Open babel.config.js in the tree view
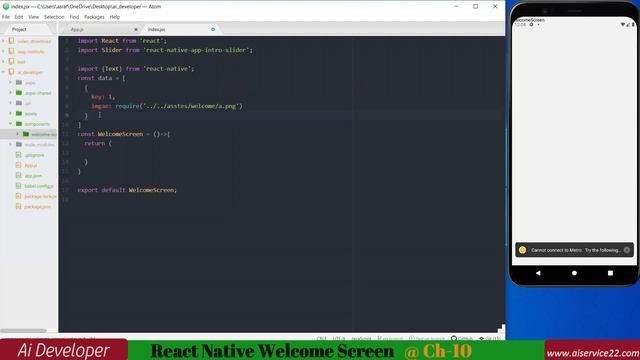 [x=39, y=186]
